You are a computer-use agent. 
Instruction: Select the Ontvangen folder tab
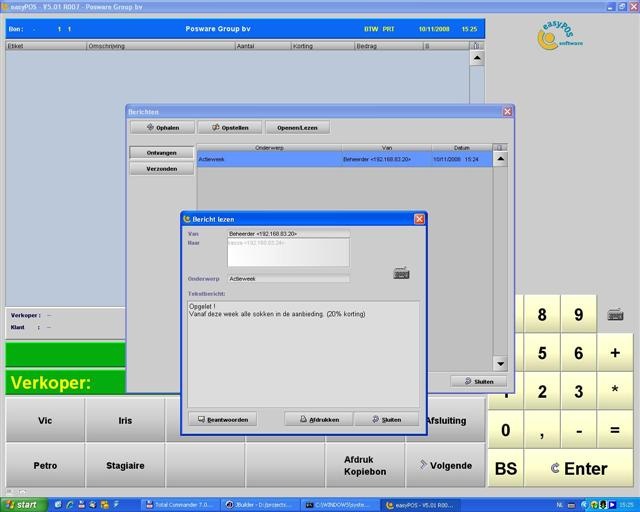[162, 153]
